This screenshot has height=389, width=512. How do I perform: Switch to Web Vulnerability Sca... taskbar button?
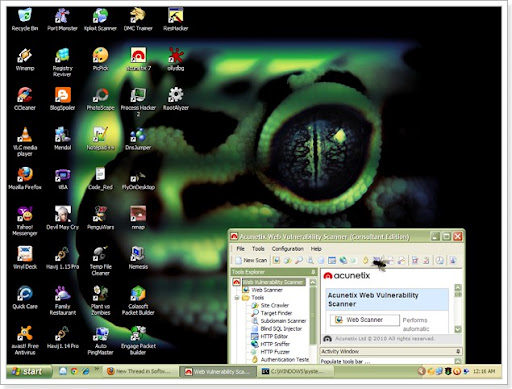[x=217, y=371]
